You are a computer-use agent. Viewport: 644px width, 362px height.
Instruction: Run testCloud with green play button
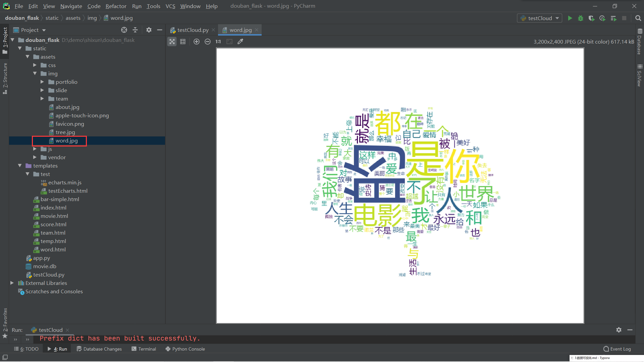pyautogui.click(x=570, y=18)
